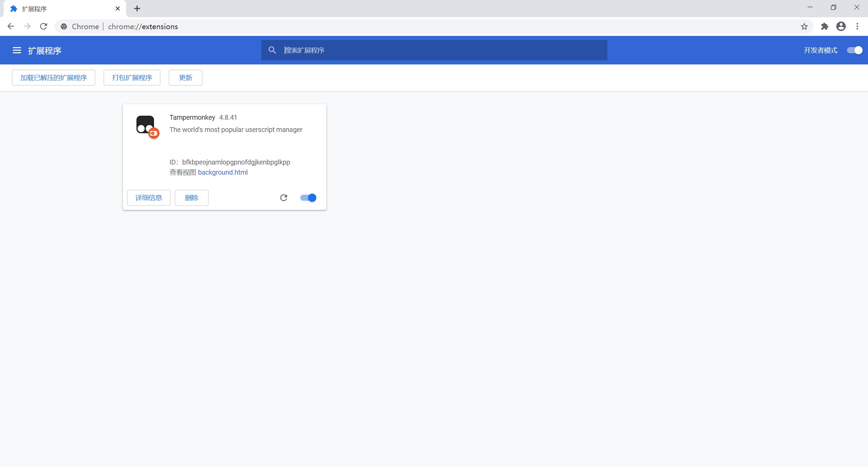Screen dimensions: 868x467
Task: Open the extensions puzzle menu
Action: pyautogui.click(x=825, y=26)
